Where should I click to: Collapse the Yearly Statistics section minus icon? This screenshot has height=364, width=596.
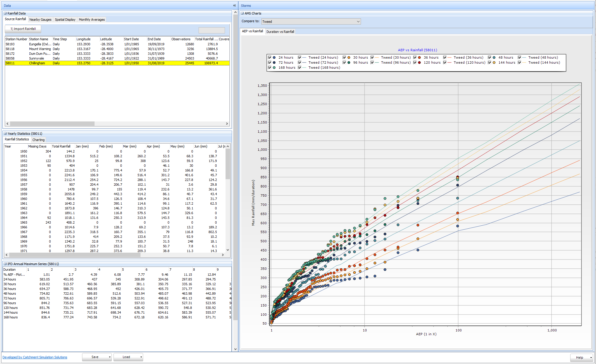click(5, 134)
